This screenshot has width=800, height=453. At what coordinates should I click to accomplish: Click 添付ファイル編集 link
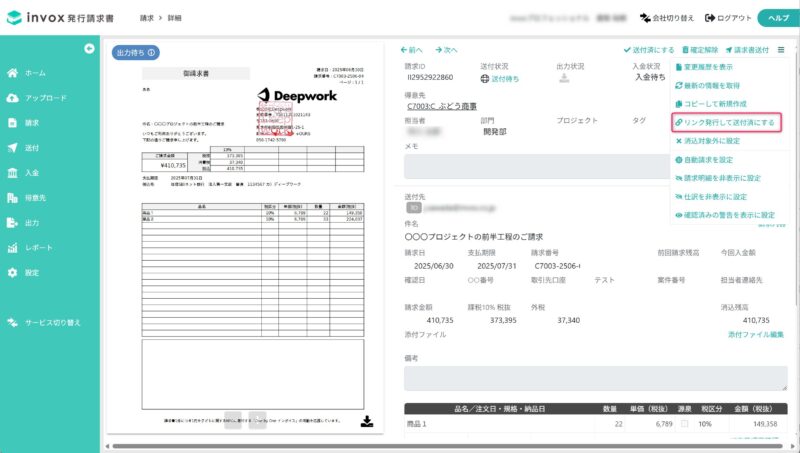pyautogui.click(x=756, y=335)
